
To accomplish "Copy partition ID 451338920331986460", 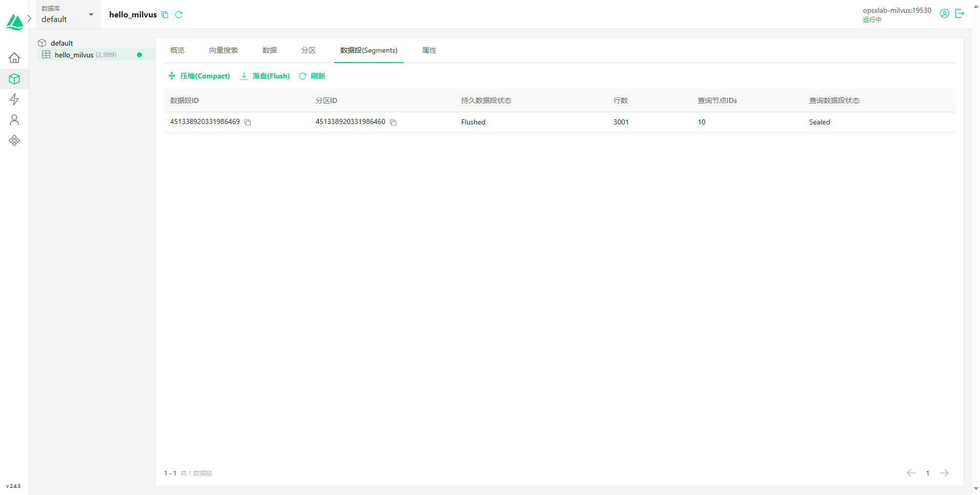I will click(393, 122).
